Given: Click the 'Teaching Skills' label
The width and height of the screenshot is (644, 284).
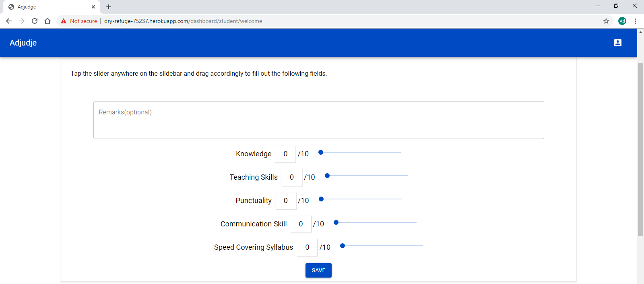Looking at the screenshot, I should 254,177.
